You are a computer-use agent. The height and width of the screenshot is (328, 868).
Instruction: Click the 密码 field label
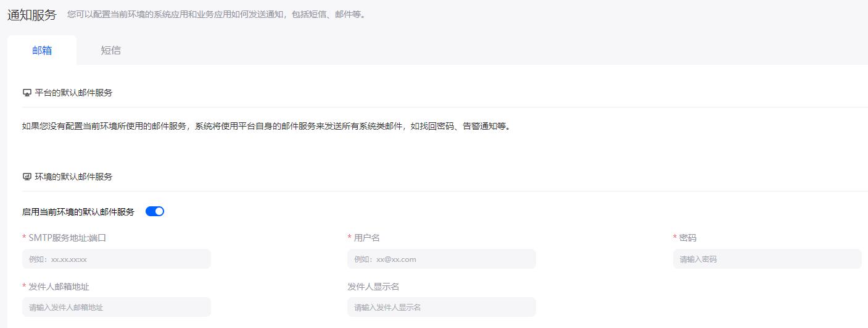[x=688, y=238]
